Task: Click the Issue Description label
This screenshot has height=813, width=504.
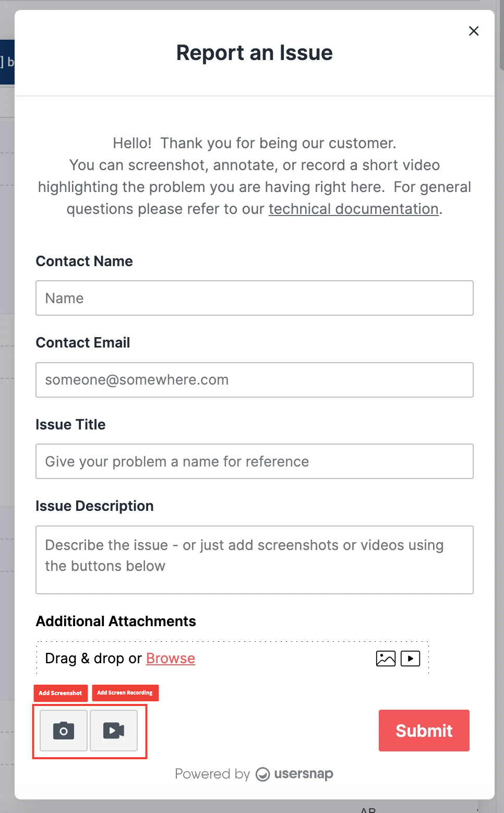Action: pyautogui.click(x=94, y=506)
